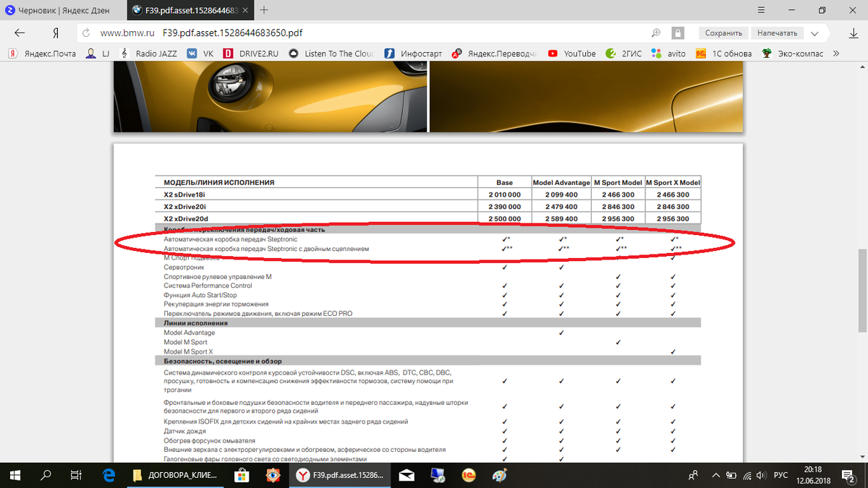Click the Функция Auto Start/Stop row
This screenshot has width=868, height=488.
200,295
